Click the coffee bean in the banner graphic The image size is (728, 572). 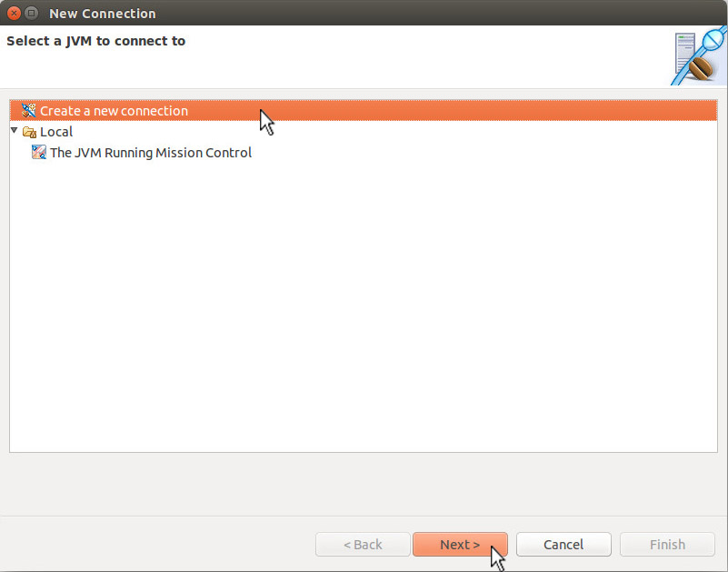coord(701,69)
